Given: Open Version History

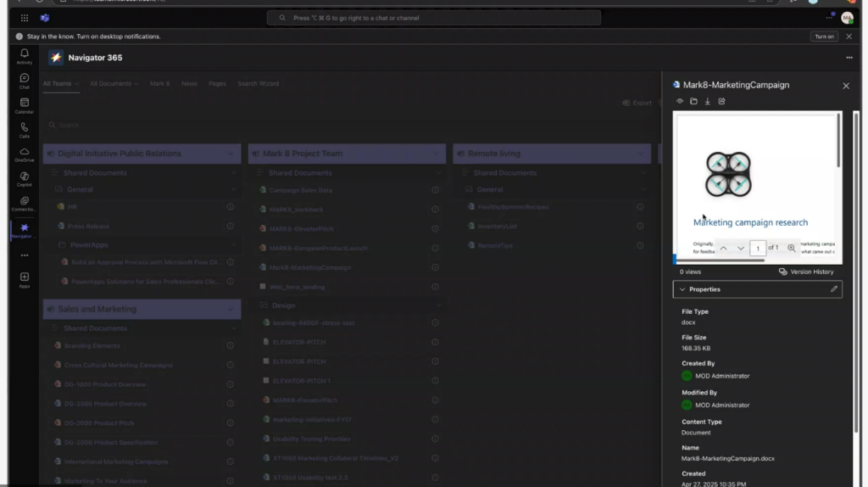Looking at the screenshot, I should pyautogui.click(x=806, y=272).
